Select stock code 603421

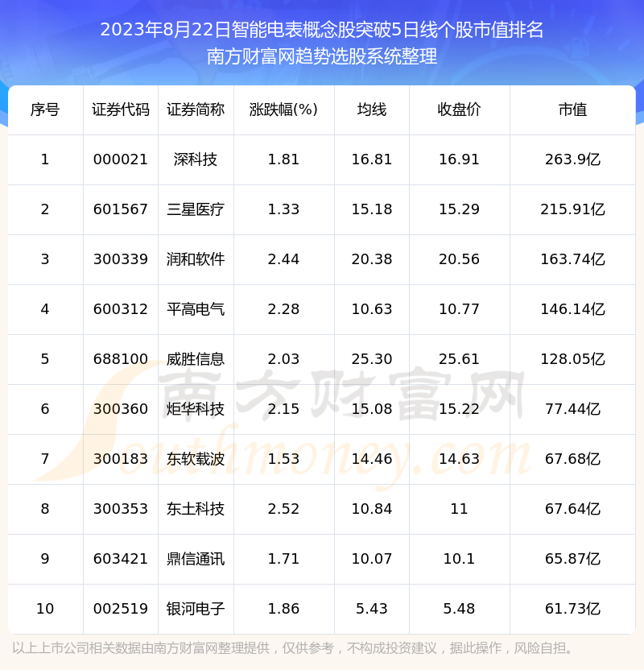click(x=121, y=560)
